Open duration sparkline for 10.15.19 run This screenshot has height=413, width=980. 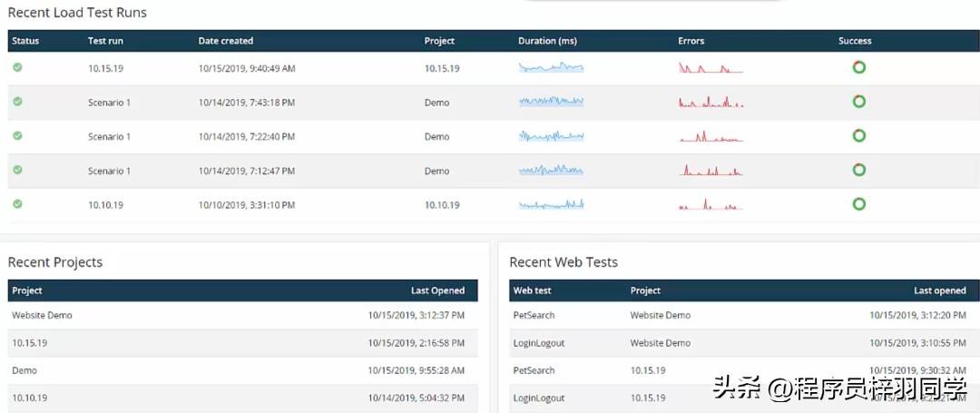tap(551, 68)
